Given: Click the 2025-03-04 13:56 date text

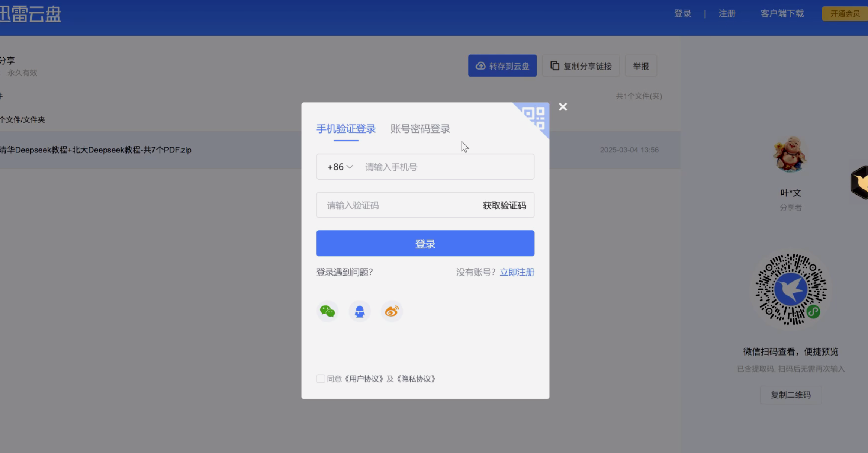Looking at the screenshot, I should 629,150.
